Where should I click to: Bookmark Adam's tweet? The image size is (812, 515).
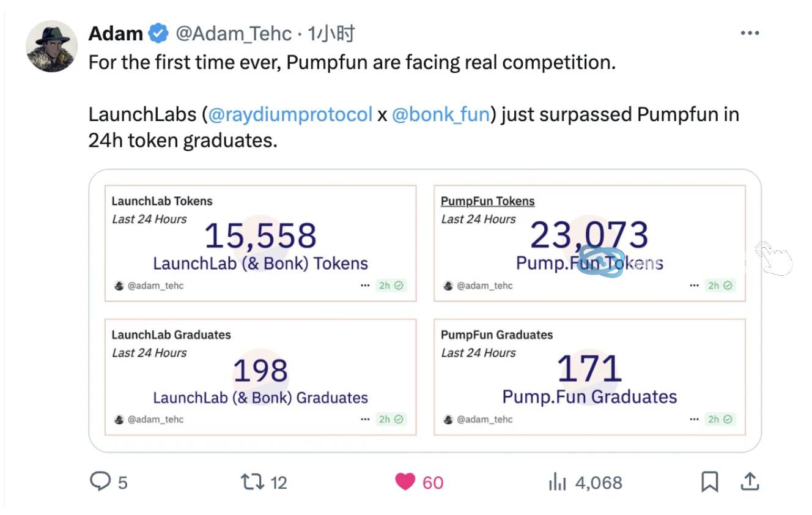click(x=709, y=483)
